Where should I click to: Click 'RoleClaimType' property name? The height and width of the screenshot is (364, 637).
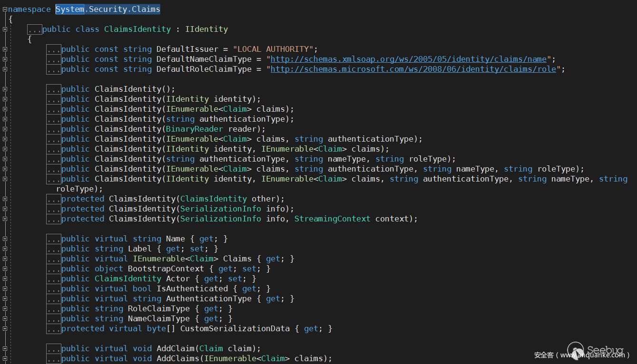(x=159, y=308)
